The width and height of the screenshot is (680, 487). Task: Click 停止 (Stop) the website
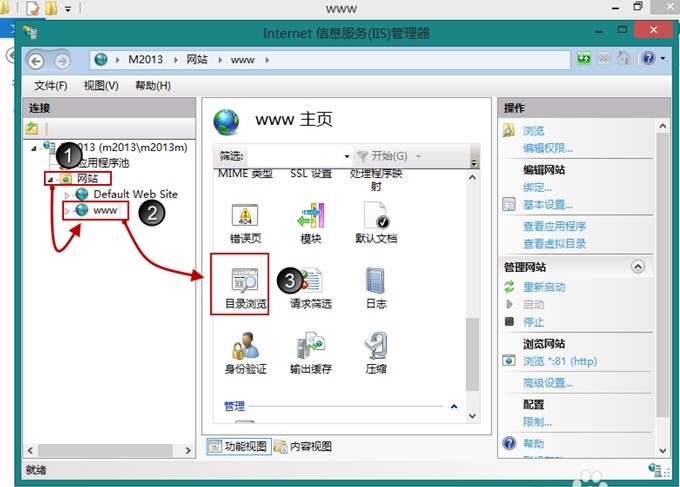533,322
